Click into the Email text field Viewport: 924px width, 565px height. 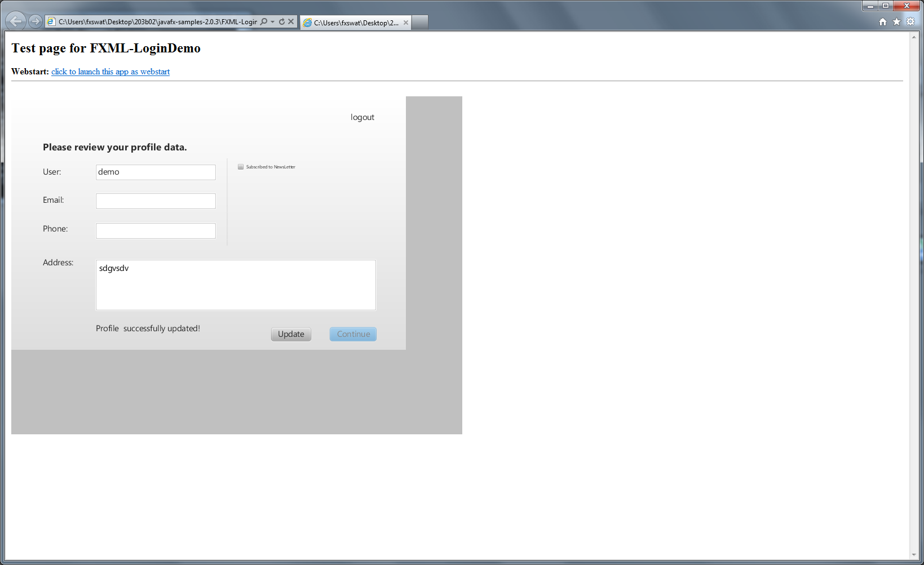pos(156,201)
